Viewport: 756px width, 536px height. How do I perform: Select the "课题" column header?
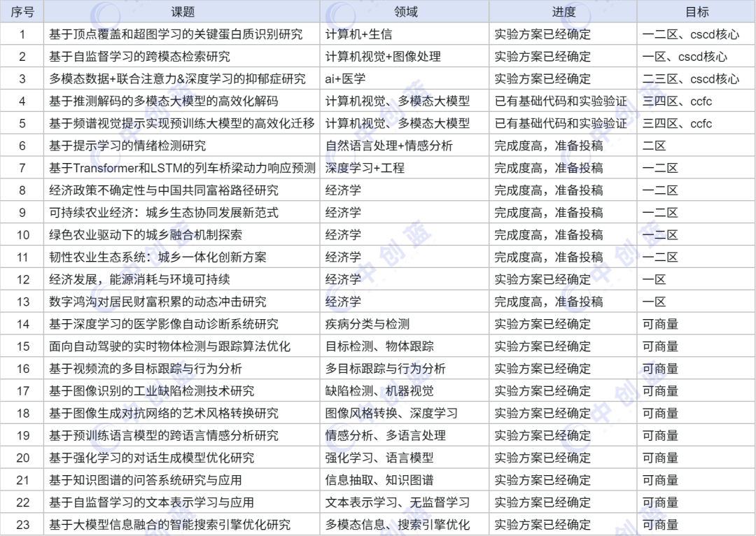point(182,12)
